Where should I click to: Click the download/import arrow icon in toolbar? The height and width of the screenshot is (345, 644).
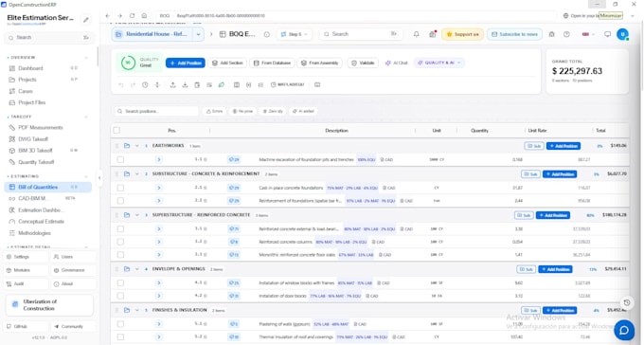pyautogui.click(x=185, y=84)
